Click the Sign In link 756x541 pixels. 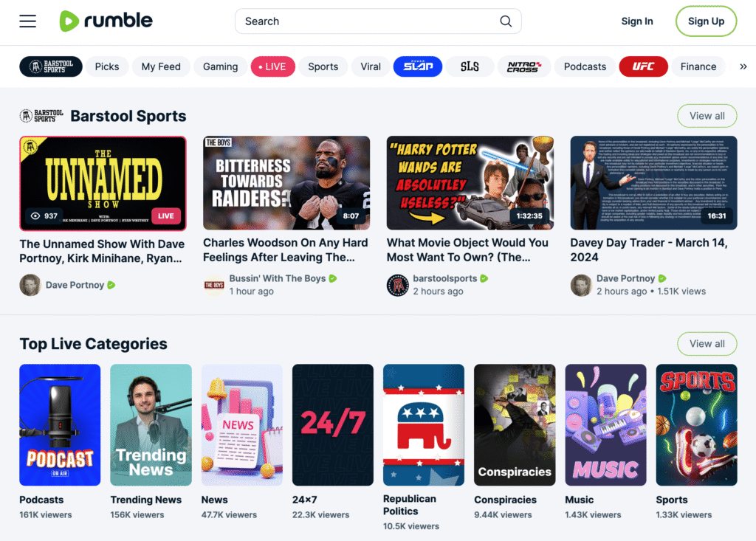pos(637,21)
